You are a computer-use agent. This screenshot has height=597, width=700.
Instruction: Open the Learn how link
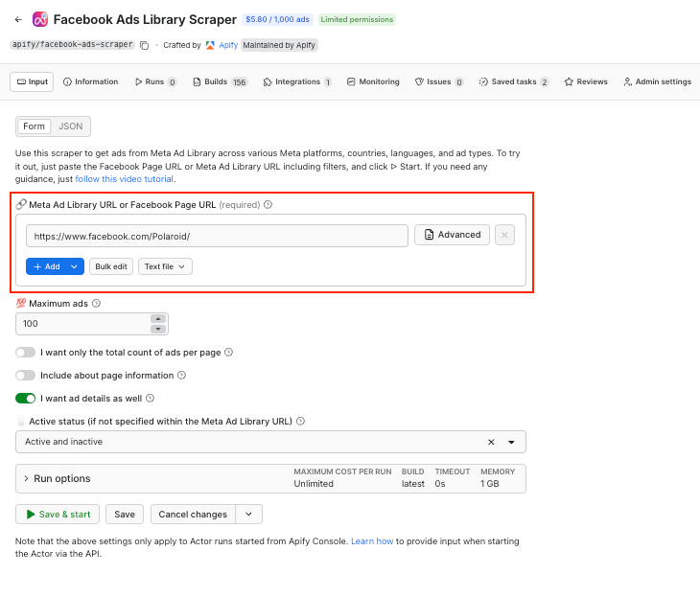tap(372, 541)
